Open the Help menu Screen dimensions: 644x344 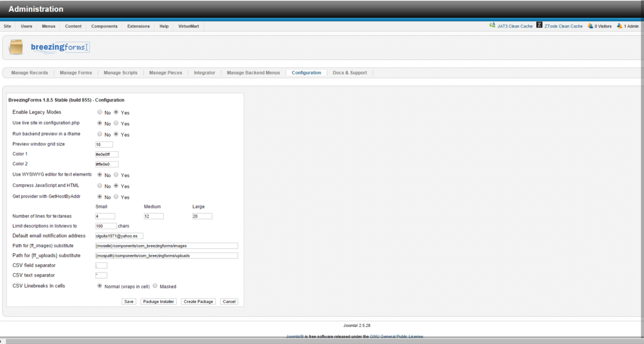[164, 26]
